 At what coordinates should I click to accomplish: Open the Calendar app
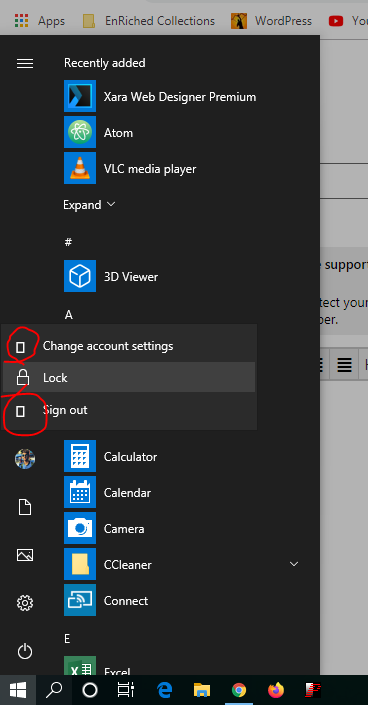coord(108,492)
